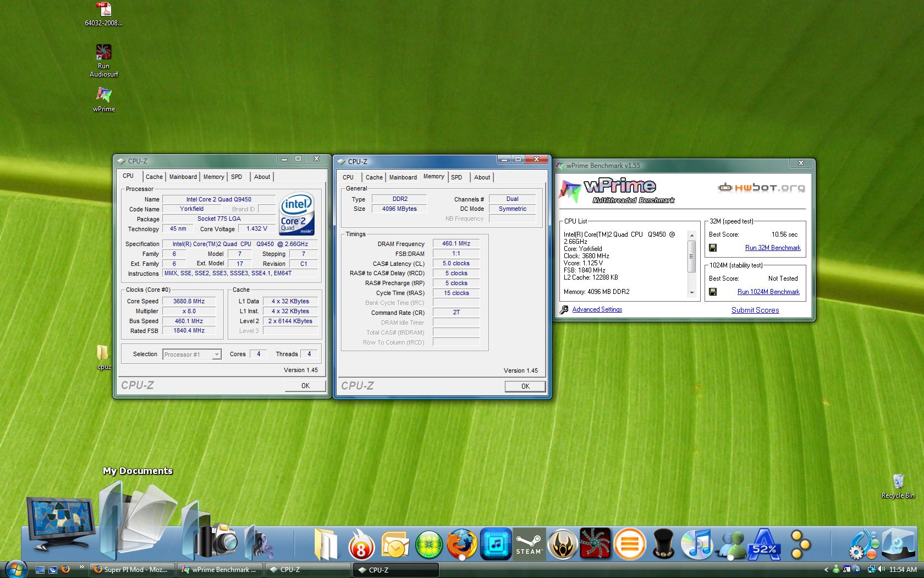Image resolution: width=924 pixels, height=578 pixels.
Task: Open About tab in right CPU-Z window
Action: coord(482,177)
